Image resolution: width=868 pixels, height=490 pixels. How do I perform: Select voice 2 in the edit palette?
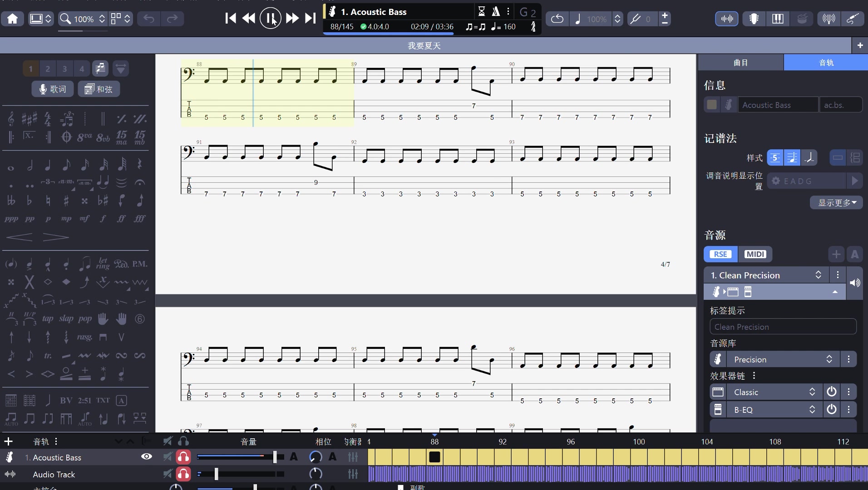coord(48,69)
